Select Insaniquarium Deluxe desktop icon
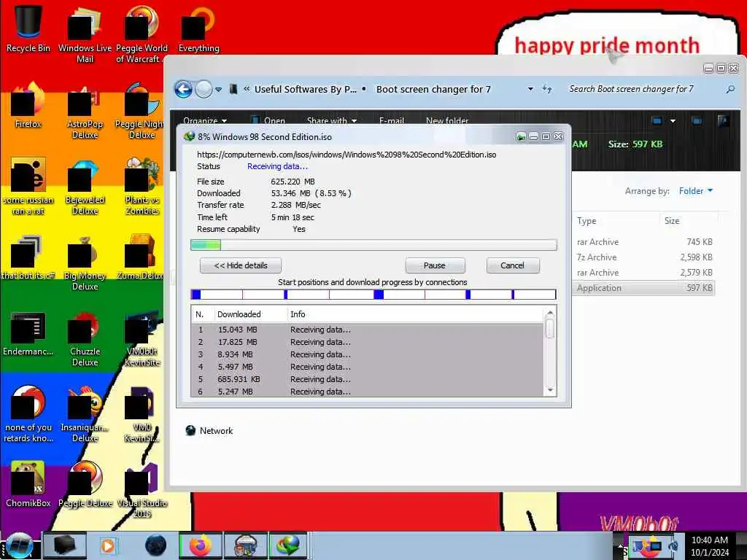747x560 pixels. (85, 414)
